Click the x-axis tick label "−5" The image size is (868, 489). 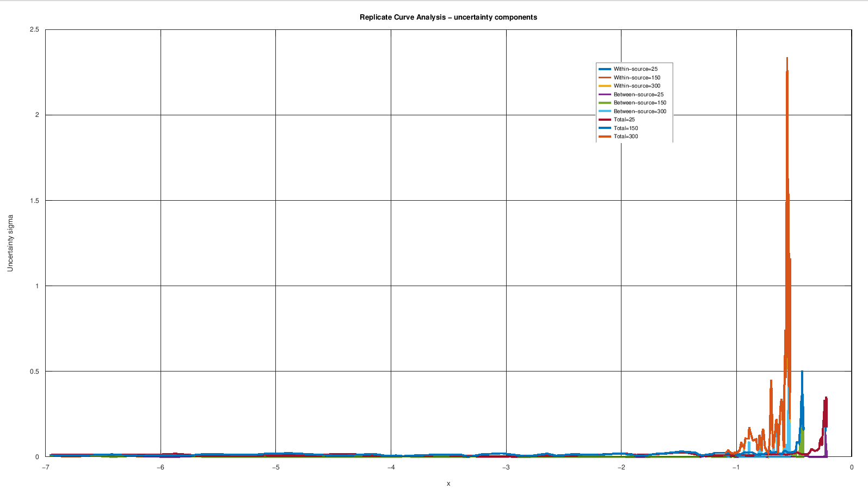click(276, 467)
